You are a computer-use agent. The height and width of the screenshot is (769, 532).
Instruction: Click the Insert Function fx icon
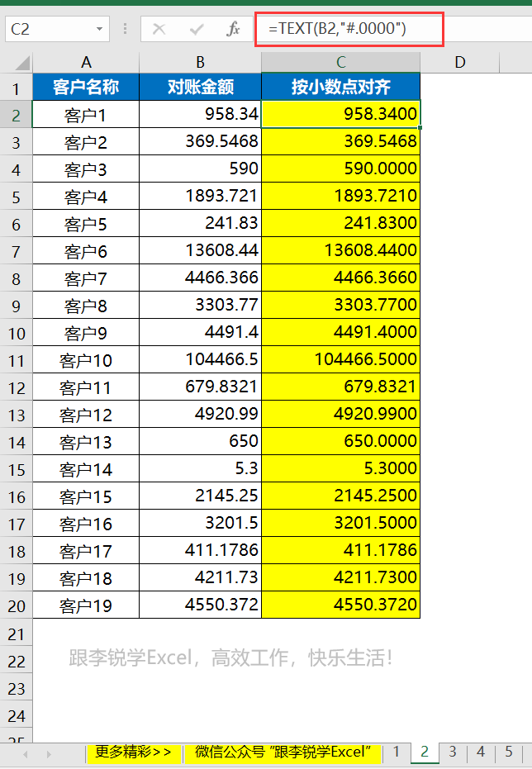pos(233,29)
